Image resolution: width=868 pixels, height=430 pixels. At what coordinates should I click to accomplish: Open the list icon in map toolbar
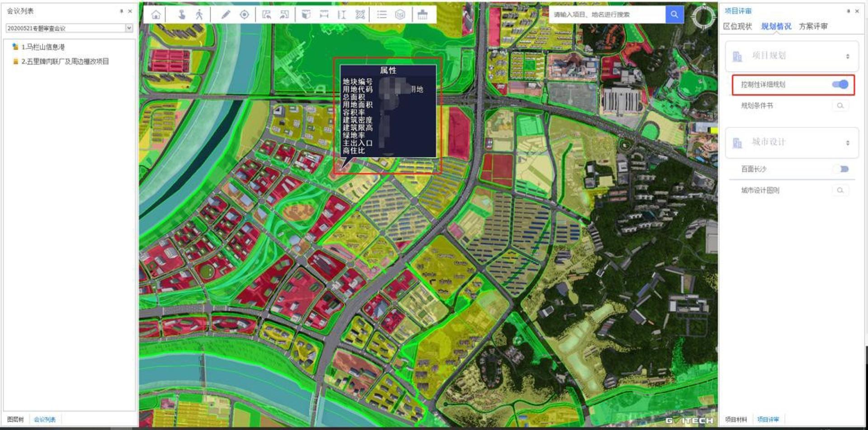coord(382,15)
